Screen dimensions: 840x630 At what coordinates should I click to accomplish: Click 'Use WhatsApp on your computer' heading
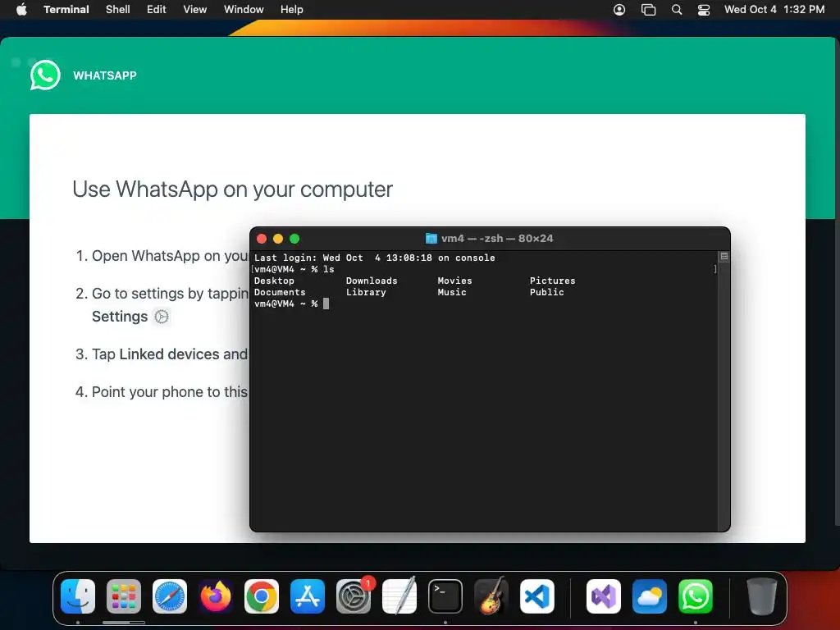click(232, 189)
